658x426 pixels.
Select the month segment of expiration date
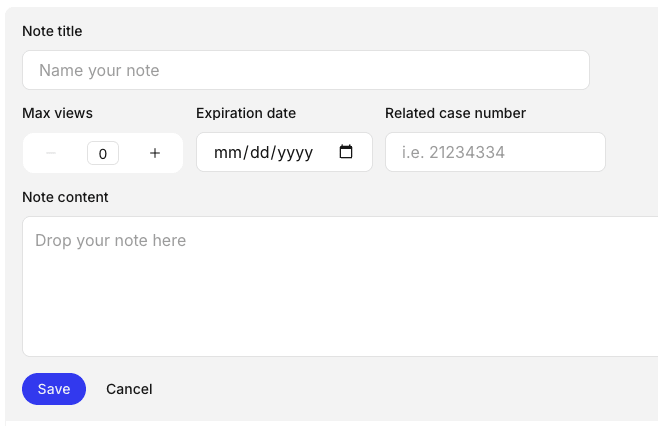tap(227, 153)
